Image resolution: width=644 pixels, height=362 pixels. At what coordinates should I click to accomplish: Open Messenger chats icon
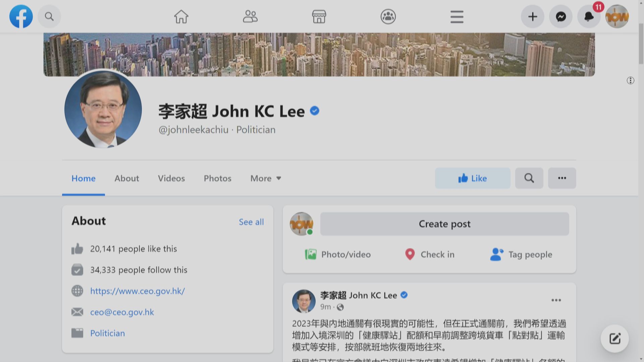point(560,16)
